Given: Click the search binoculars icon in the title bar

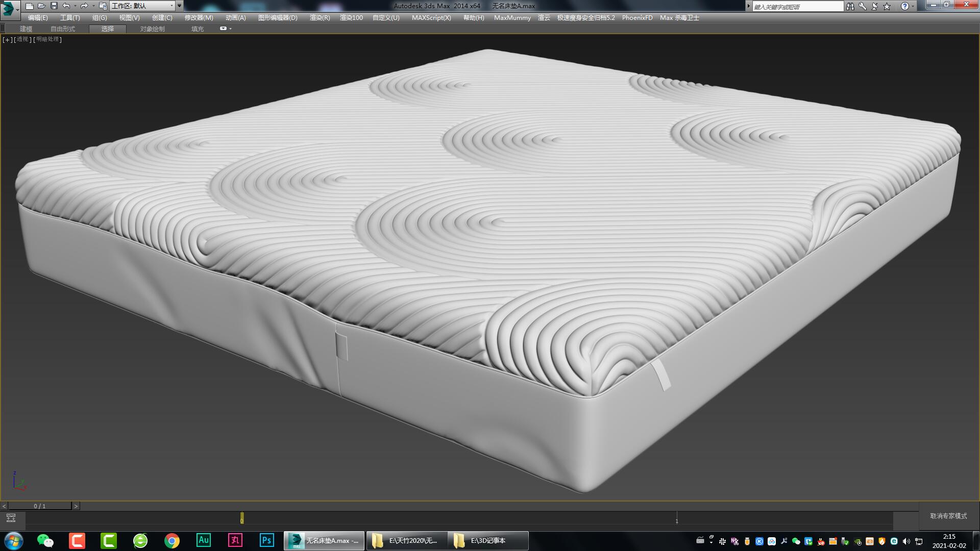Looking at the screenshot, I should click(850, 6).
